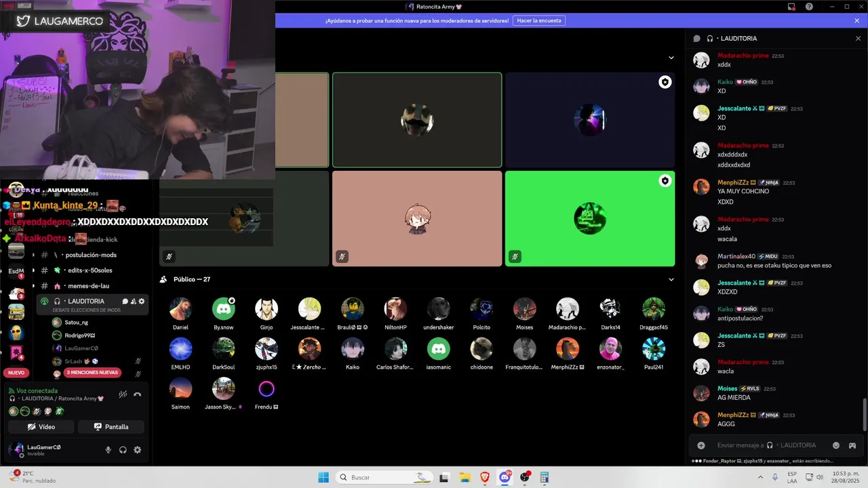Type in Enviar mensaje a LAUDITORIA field
Viewport: 868px width, 488px height.
point(766,445)
